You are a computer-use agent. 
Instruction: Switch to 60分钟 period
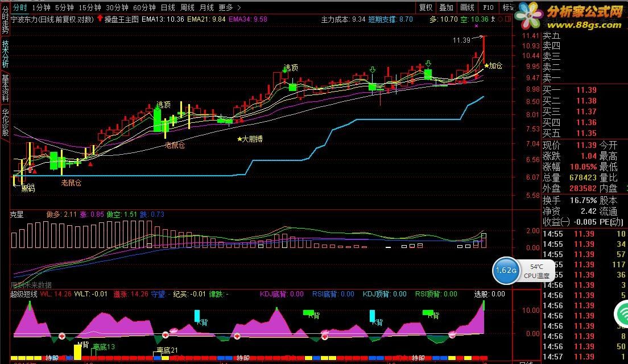[x=144, y=7]
